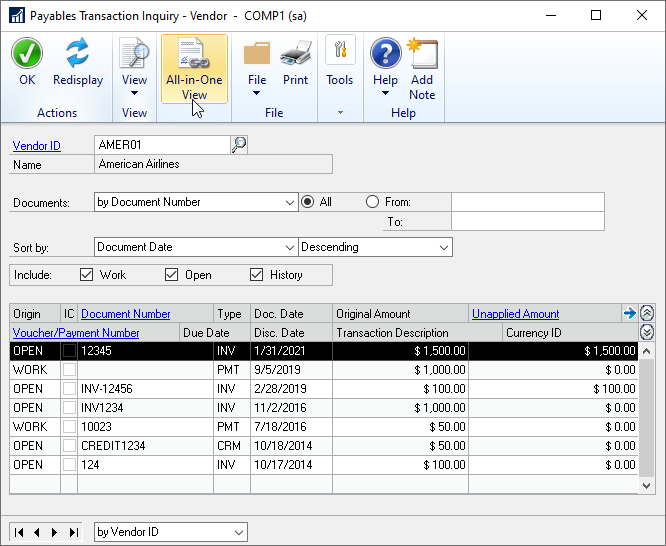Collapse grid rows with double up chevron
Screen dimensions: 666x546
coord(647,313)
